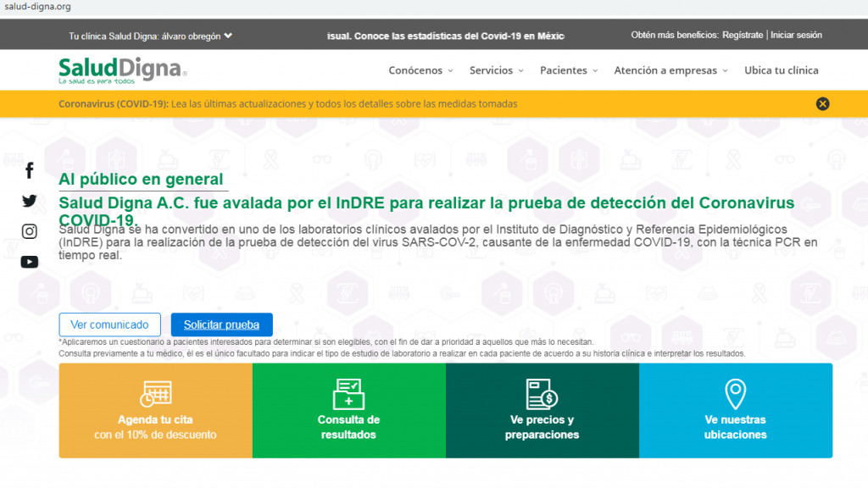Click the Regístrate link

pyautogui.click(x=743, y=35)
